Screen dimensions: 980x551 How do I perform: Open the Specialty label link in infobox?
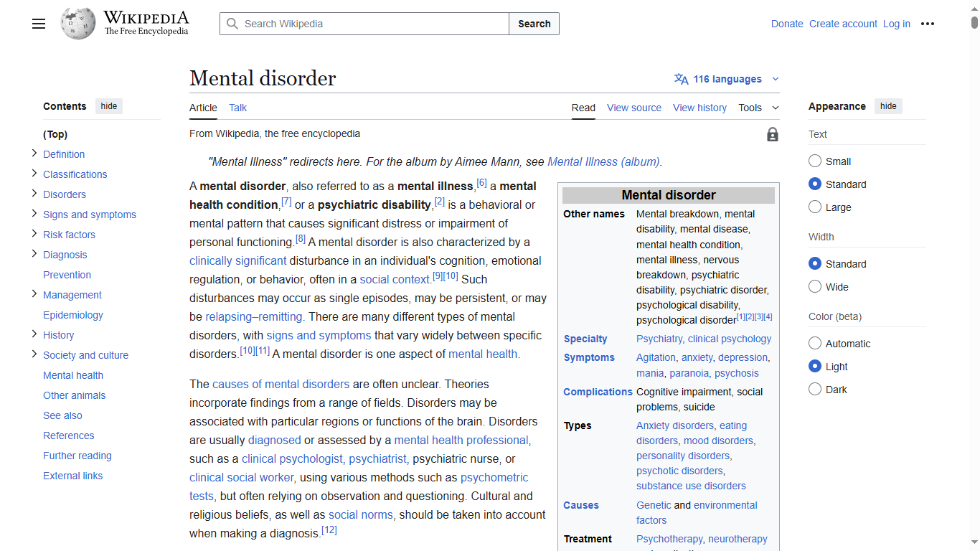[x=585, y=339]
